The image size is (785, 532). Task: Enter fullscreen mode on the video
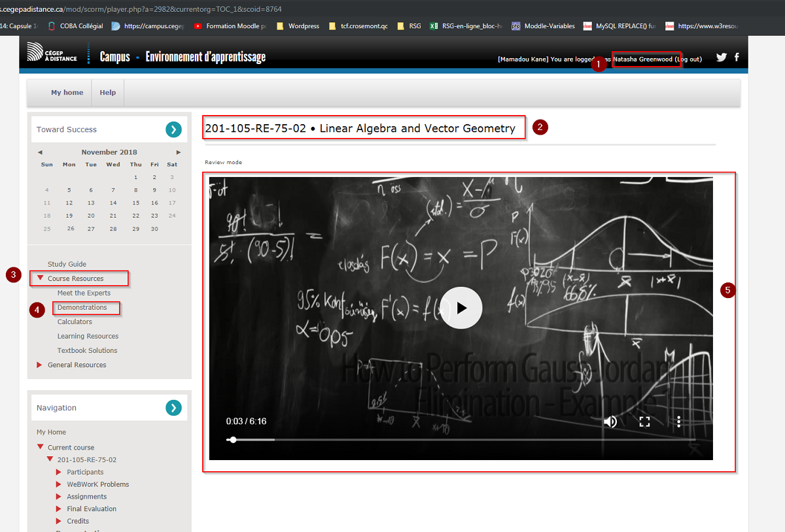tap(644, 422)
